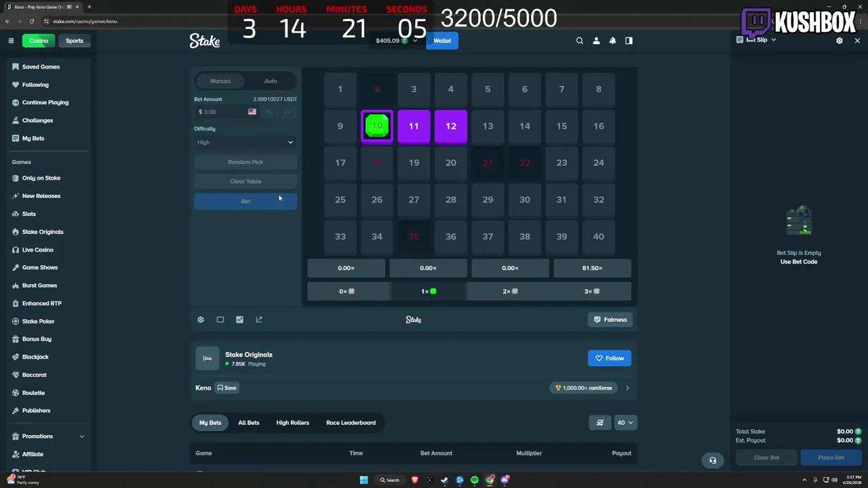
Task: Open the $405.09 balance currency dropdown
Action: 397,41
